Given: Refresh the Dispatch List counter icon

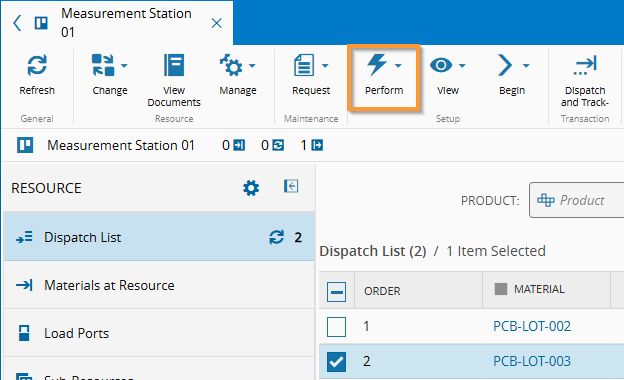Looking at the screenshot, I should click(x=277, y=237).
